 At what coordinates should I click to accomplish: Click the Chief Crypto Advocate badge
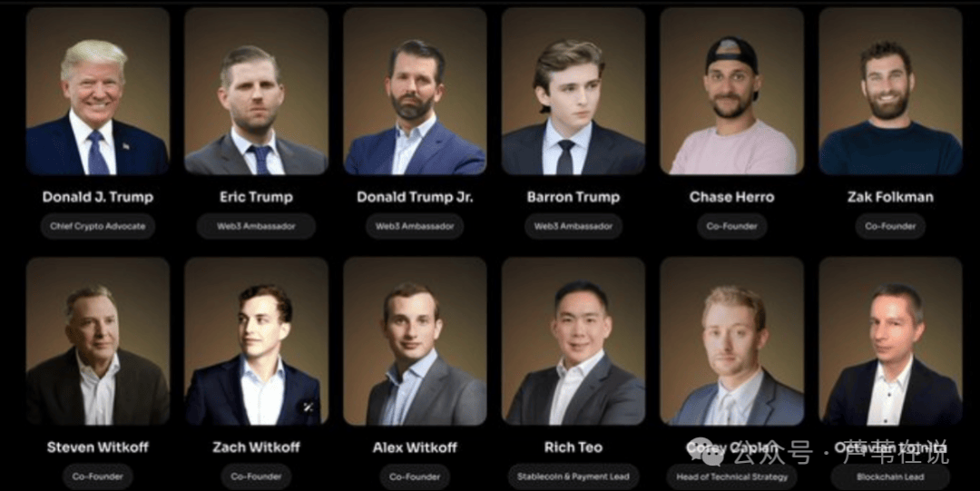[x=97, y=226]
